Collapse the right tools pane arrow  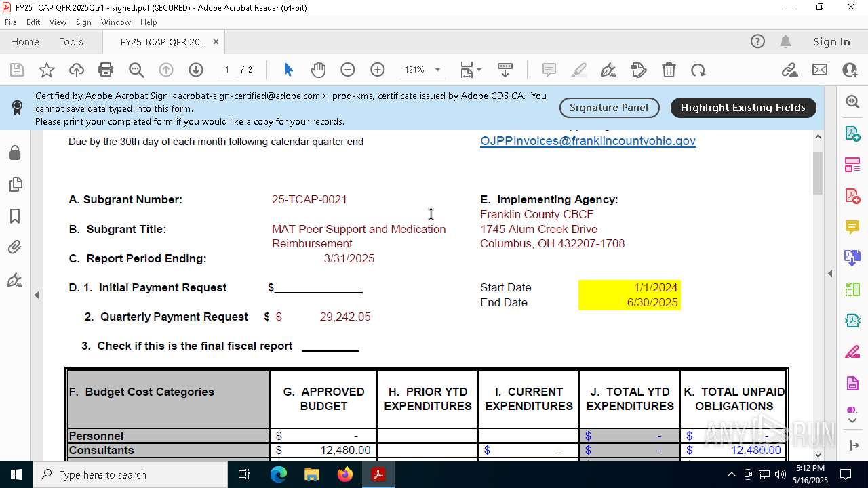[830, 273]
